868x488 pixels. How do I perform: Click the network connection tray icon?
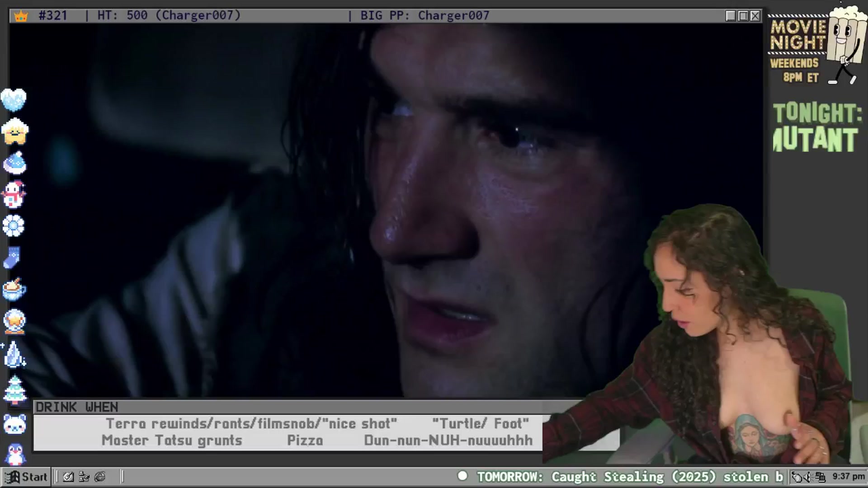point(820,477)
